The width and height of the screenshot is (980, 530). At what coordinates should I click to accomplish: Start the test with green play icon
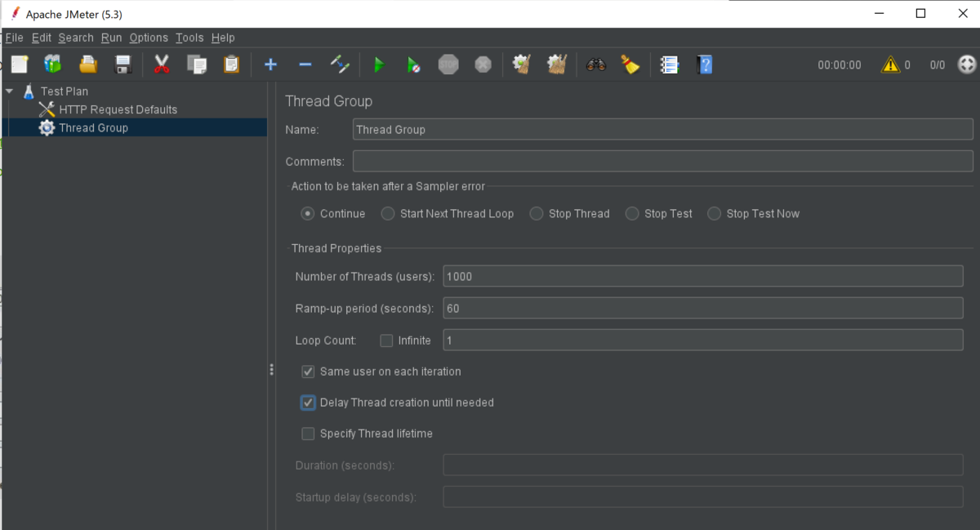(x=379, y=65)
